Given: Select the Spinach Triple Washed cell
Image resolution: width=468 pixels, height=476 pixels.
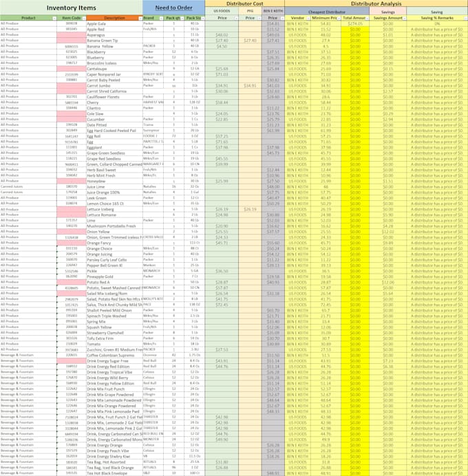Looking at the screenshot, I should point(114,316).
